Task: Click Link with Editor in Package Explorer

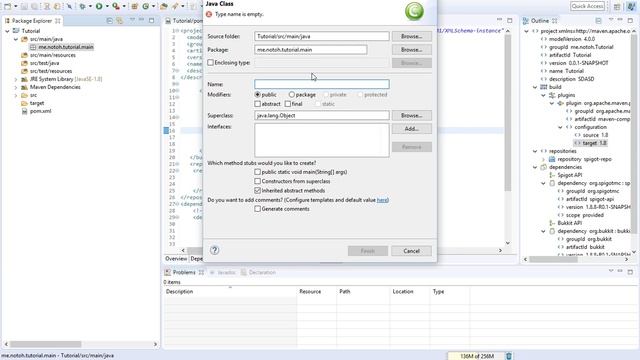Action: [x=120, y=20]
